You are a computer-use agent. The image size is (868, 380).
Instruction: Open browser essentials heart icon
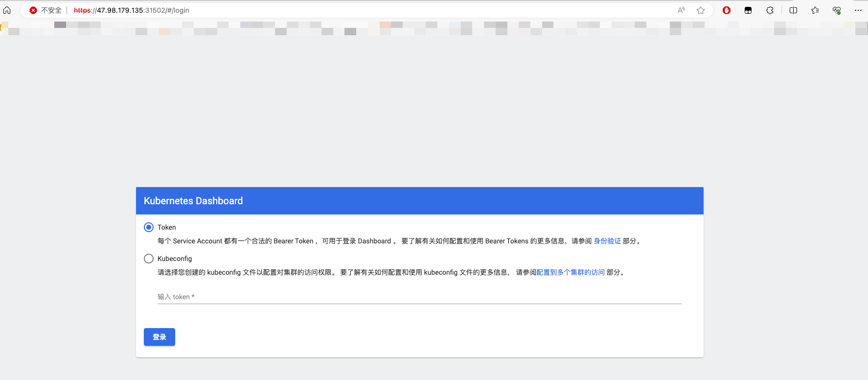(837, 10)
